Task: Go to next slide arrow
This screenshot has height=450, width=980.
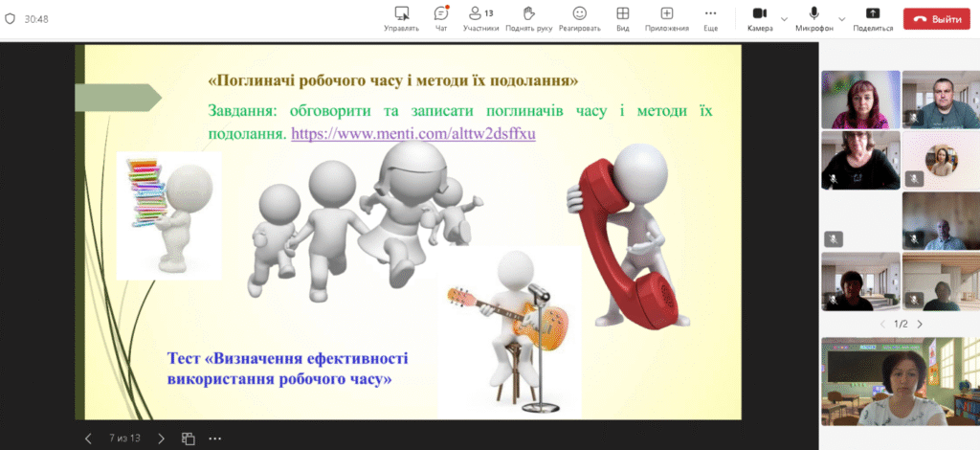Action: [161, 439]
